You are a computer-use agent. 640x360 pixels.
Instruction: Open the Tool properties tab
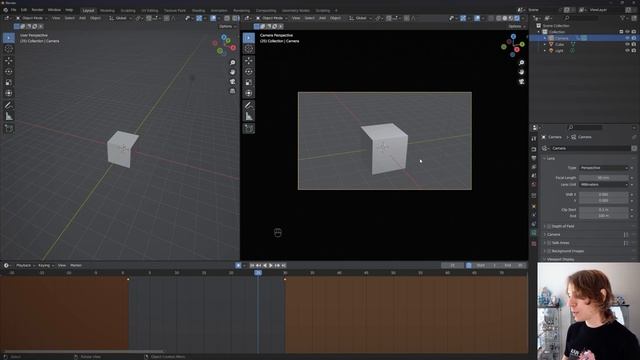coord(534,139)
